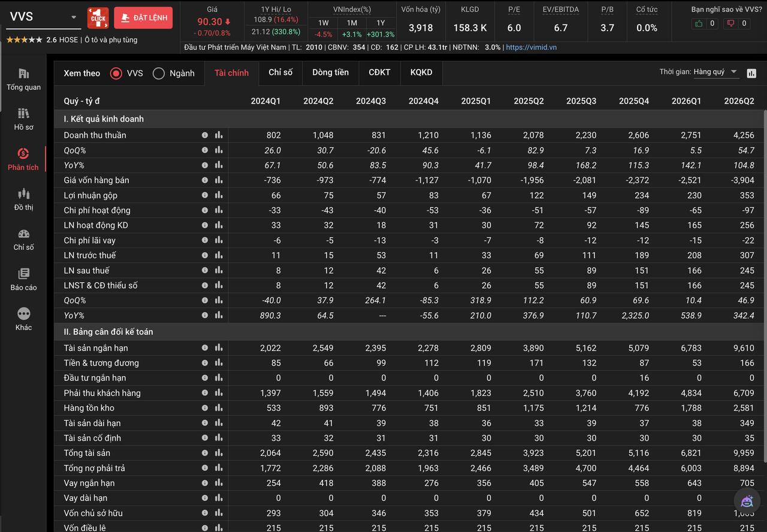Image resolution: width=767 pixels, height=532 pixels.
Task: Select the VVS radio option
Action: pyautogui.click(x=116, y=73)
